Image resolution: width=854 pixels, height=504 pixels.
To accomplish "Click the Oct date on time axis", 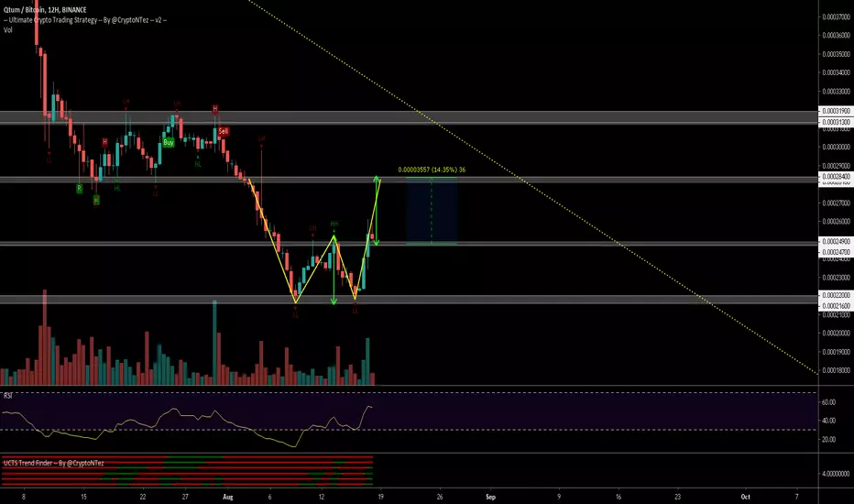I will [x=745, y=497].
